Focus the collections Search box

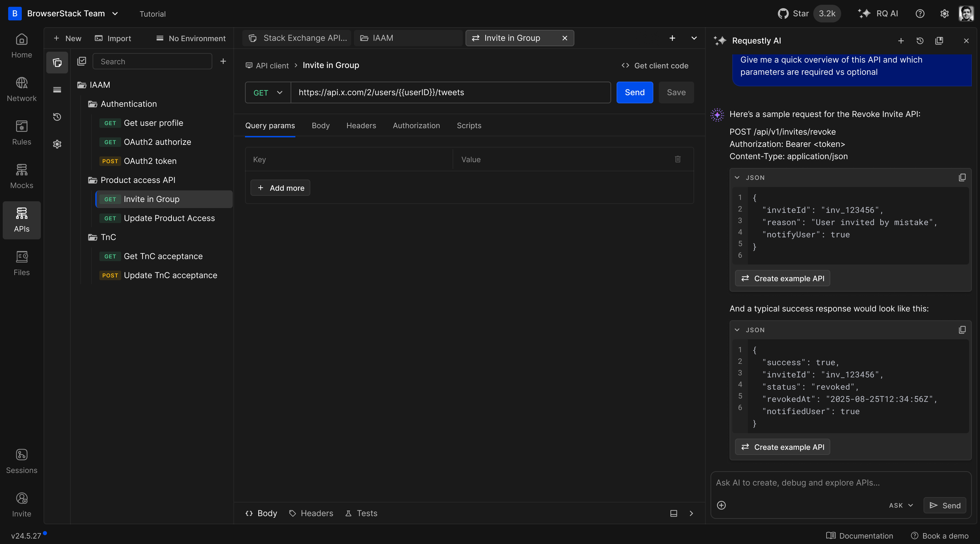152,61
